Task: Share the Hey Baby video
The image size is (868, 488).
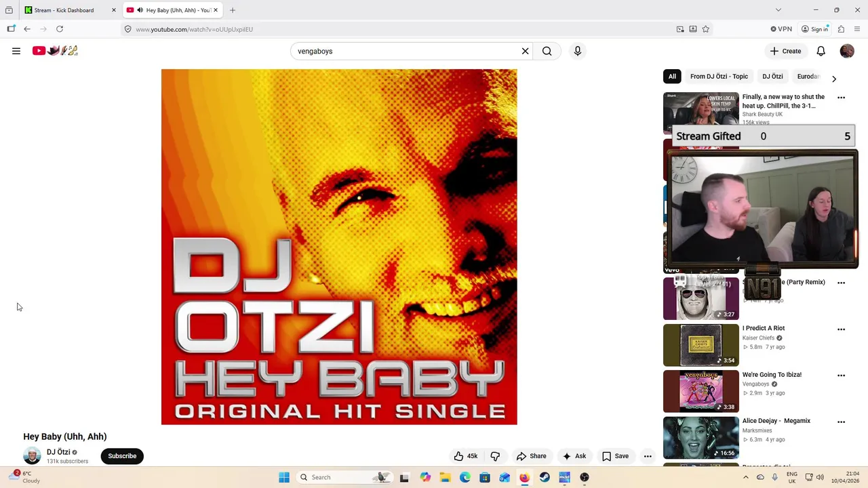Action: click(531, 456)
